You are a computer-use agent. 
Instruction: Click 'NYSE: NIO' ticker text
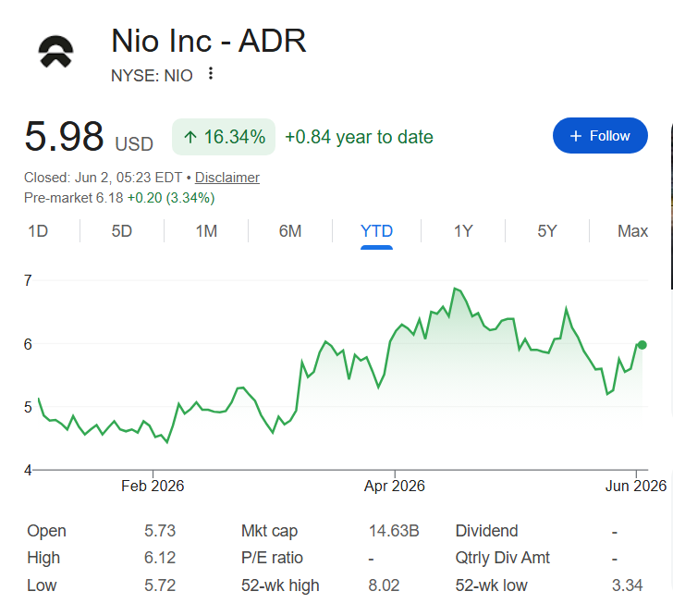152,76
